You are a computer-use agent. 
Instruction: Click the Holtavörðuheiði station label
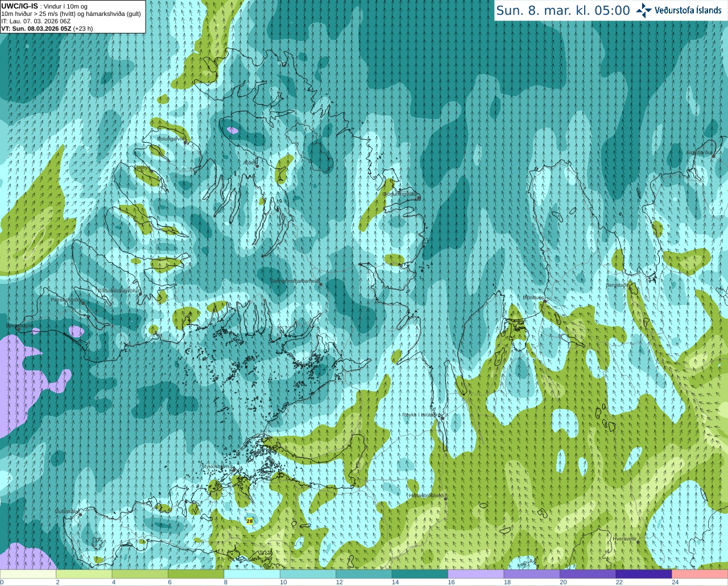click(x=427, y=496)
